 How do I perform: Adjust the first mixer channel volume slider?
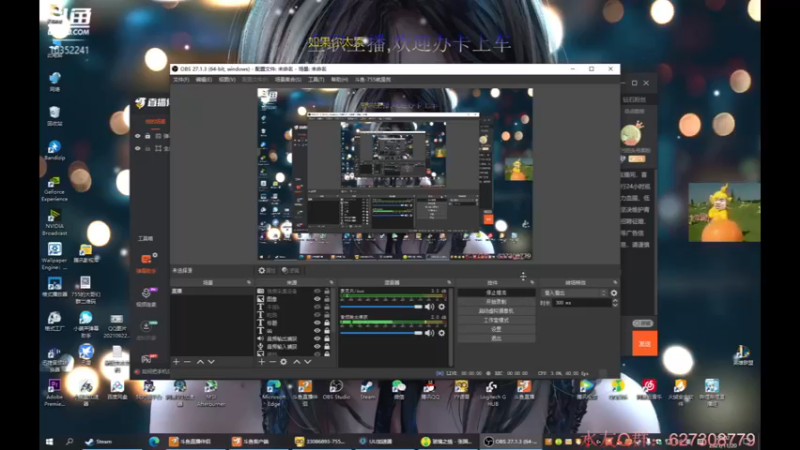381,307
